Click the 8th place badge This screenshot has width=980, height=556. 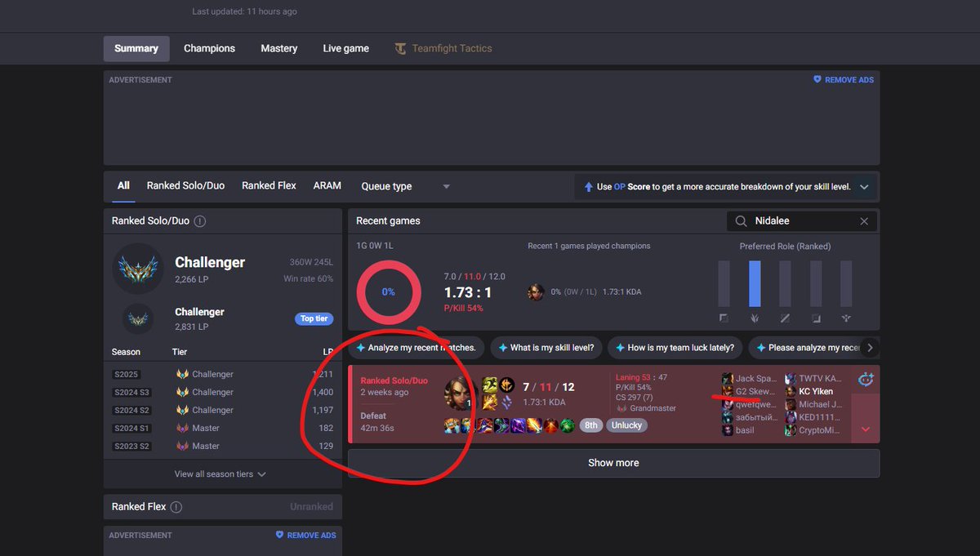590,425
